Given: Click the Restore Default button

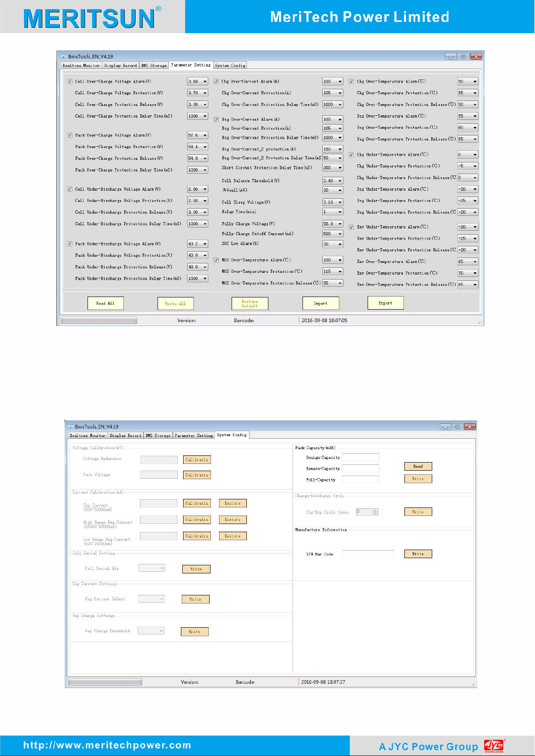Looking at the screenshot, I should 250,304.
